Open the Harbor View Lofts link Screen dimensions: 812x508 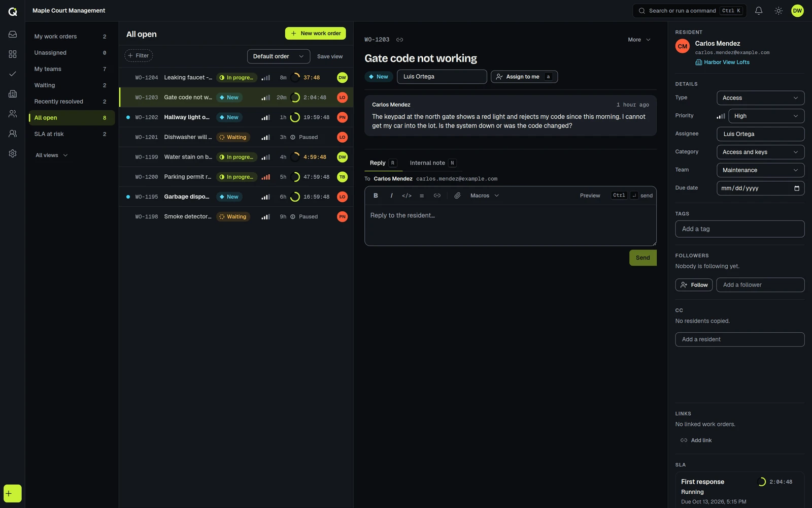tap(722, 62)
